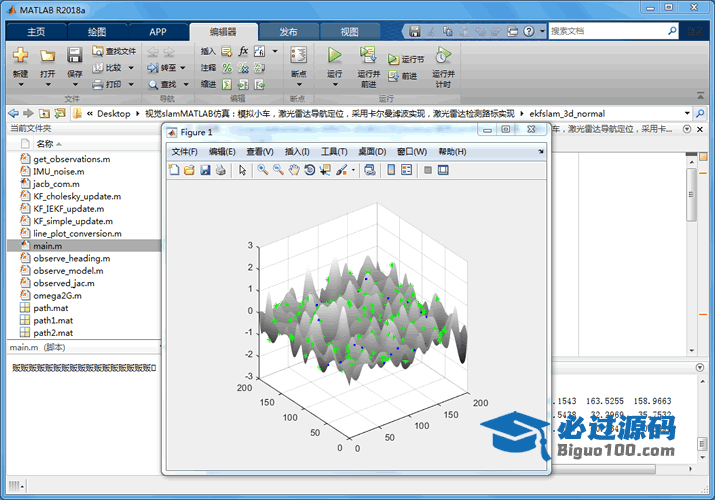Dock Figure 1 using the small arrow
The height and width of the screenshot is (500, 715).
[x=541, y=151]
